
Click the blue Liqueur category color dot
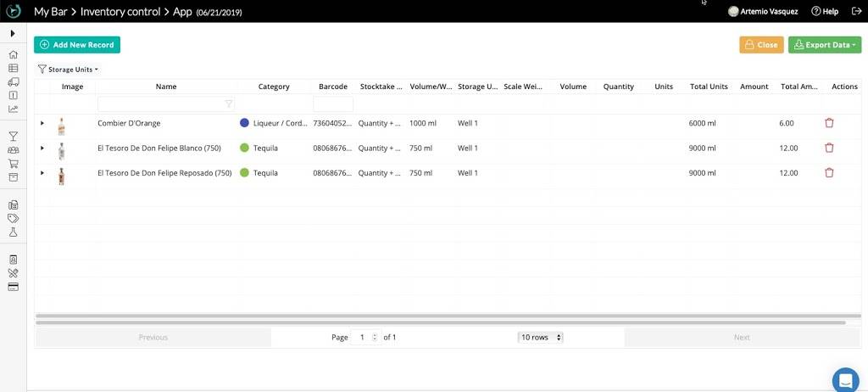245,123
